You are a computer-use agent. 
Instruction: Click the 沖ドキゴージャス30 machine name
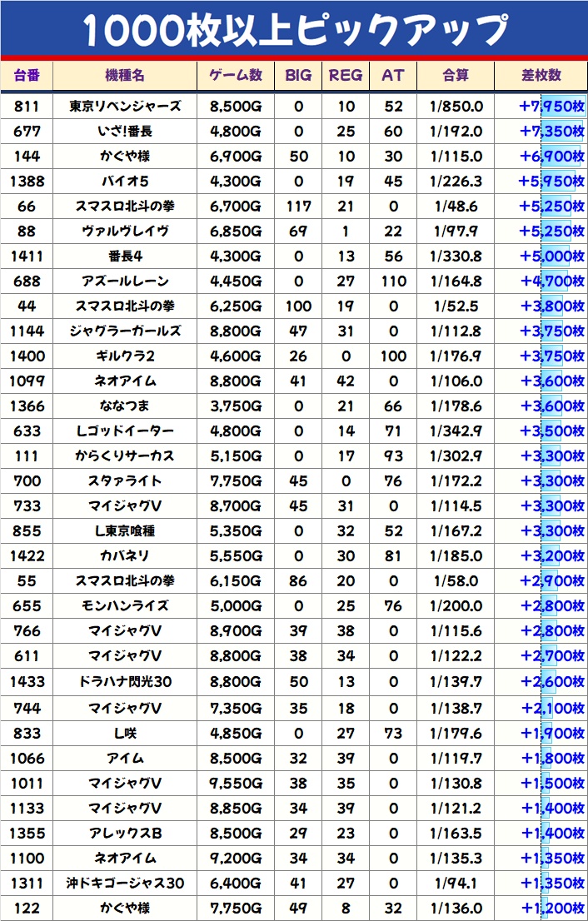[x=125, y=883]
